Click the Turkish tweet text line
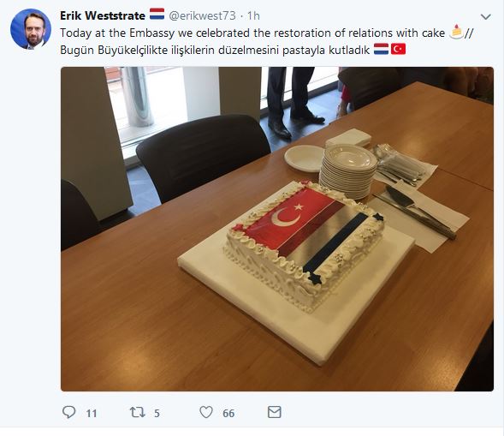The width and height of the screenshot is (504, 436). coord(215,51)
